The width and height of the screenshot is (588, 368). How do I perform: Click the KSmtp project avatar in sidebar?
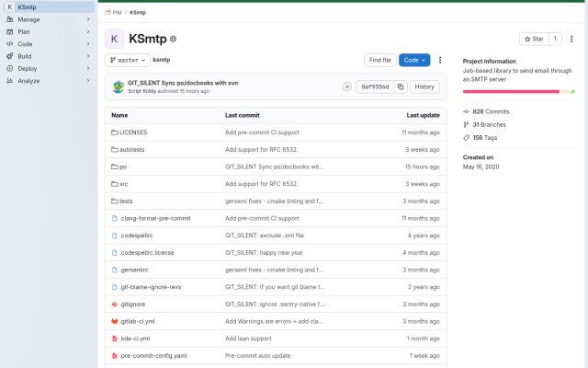point(10,7)
